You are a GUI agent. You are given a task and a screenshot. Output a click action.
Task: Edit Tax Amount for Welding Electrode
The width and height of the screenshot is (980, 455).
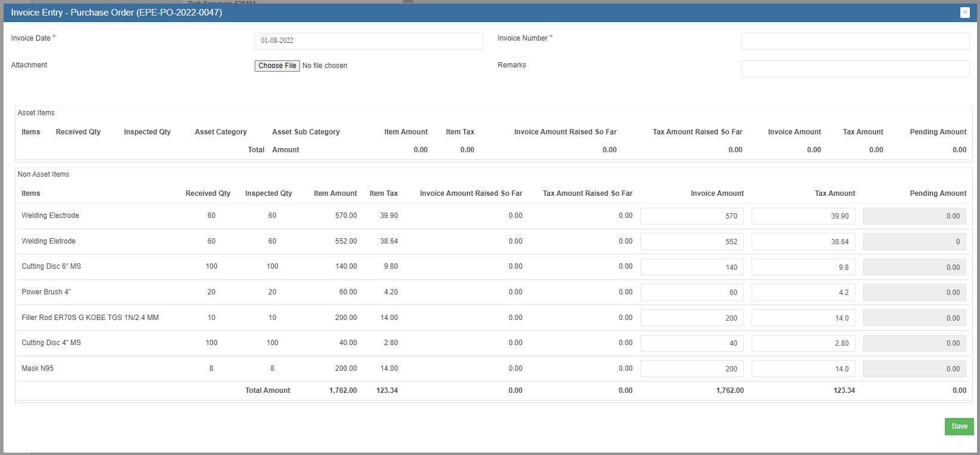point(803,216)
